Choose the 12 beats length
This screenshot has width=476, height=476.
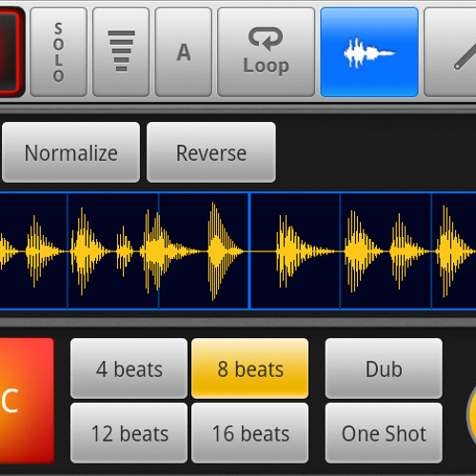129,433
